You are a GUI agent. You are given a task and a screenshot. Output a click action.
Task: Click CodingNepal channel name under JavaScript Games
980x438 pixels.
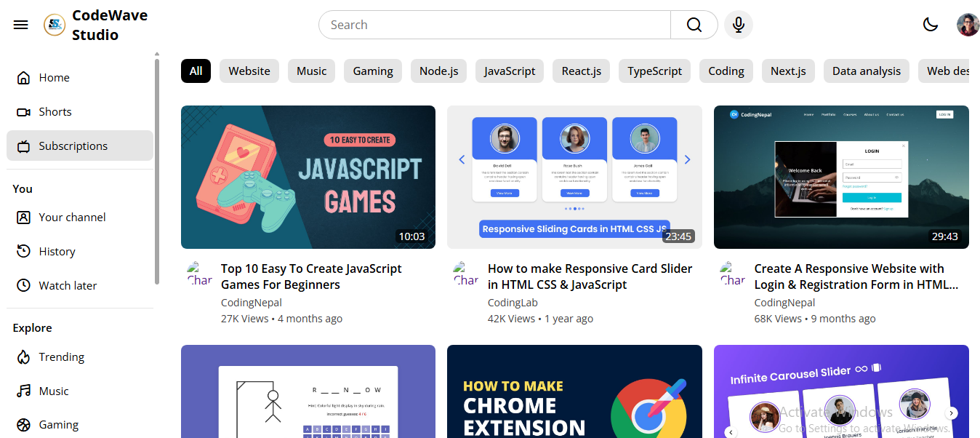pos(252,303)
